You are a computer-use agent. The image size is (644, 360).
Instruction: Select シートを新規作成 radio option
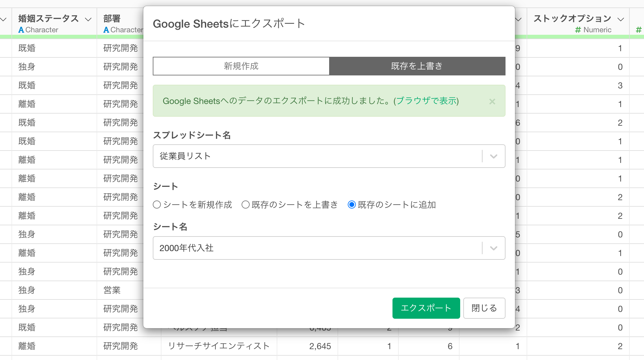click(157, 205)
